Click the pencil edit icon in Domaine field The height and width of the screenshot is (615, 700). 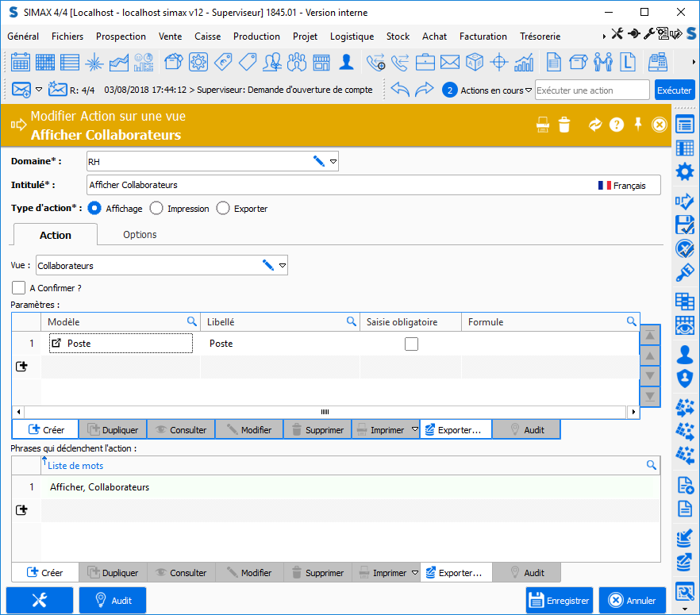318,161
